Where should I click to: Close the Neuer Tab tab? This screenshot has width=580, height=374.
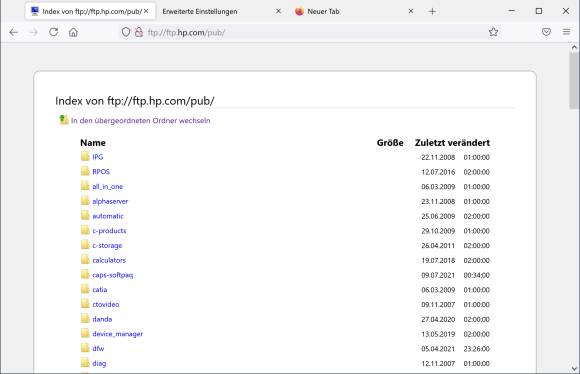[411, 11]
